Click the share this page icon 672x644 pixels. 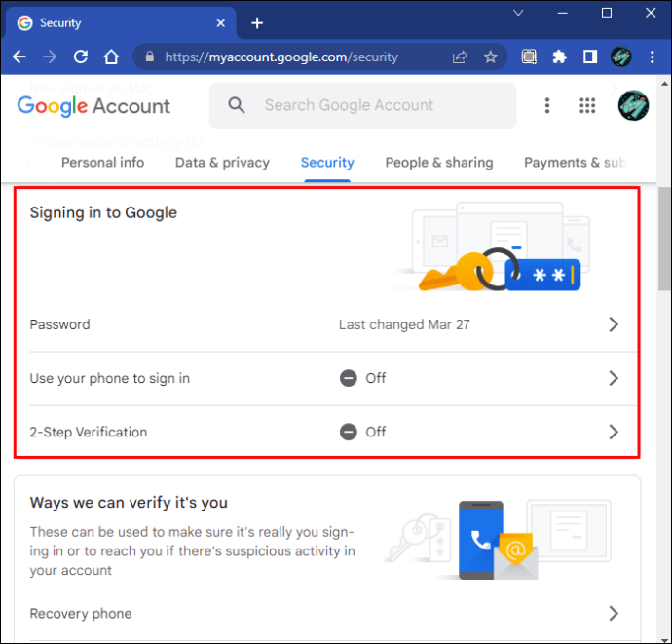pyautogui.click(x=460, y=57)
